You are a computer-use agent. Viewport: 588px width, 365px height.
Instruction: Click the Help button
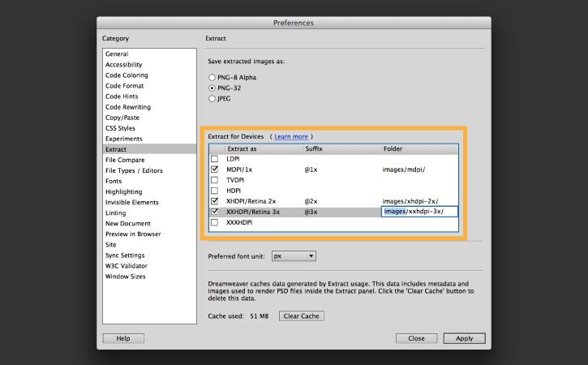pyautogui.click(x=123, y=338)
